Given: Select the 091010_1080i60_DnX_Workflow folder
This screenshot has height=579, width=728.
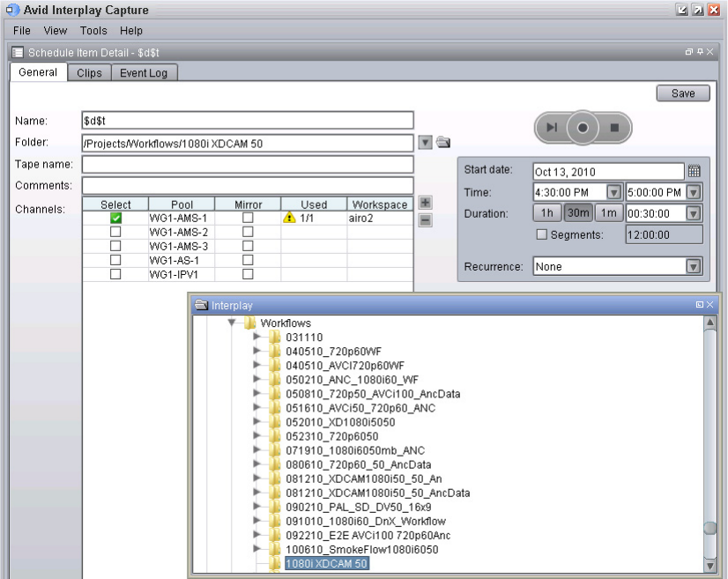Looking at the screenshot, I should 366,521.
